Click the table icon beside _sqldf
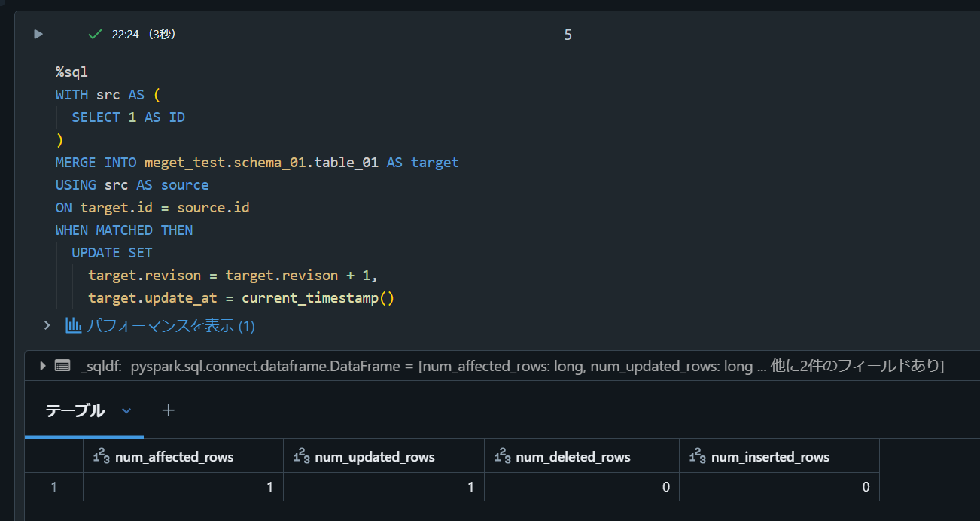980x521 pixels. click(62, 366)
